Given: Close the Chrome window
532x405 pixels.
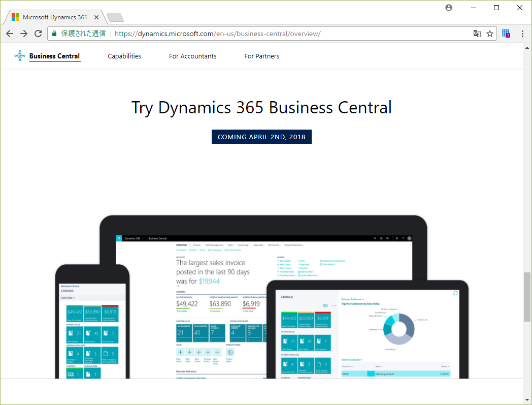Looking at the screenshot, I should coord(519,8).
